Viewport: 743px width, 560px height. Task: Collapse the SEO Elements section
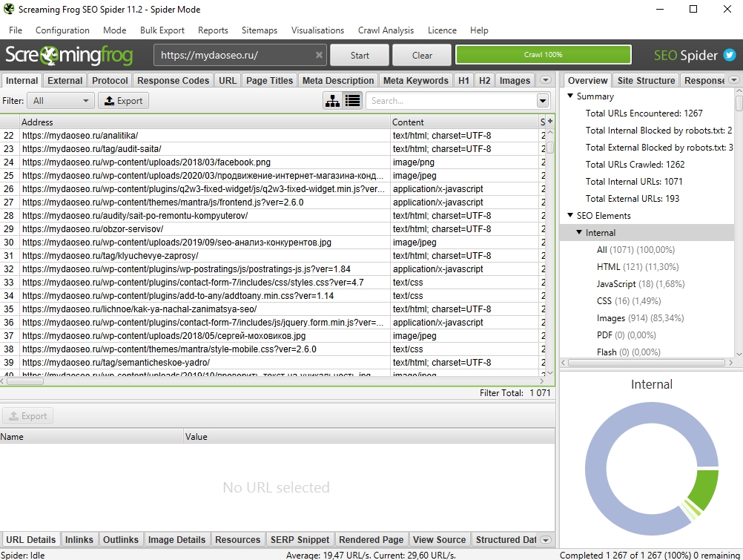coord(570,215)
